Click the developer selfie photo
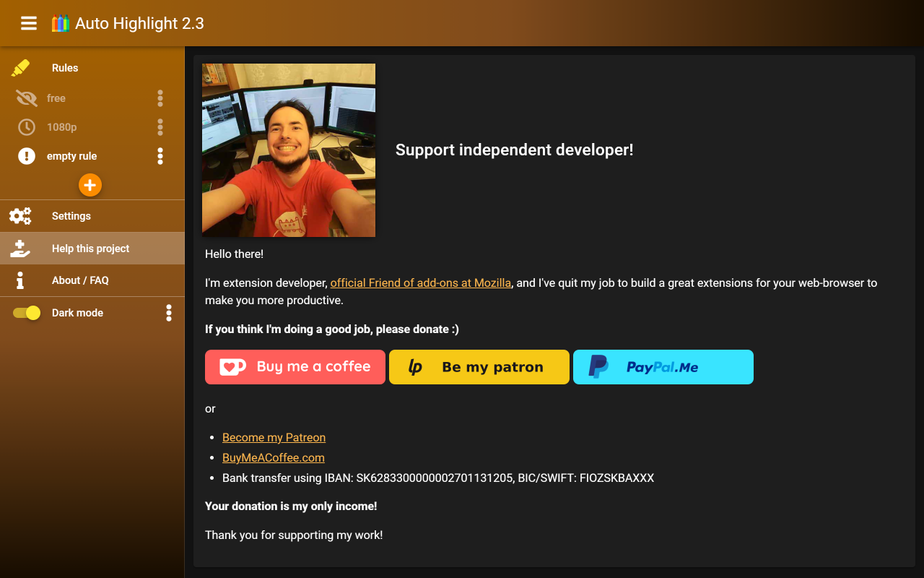 (x=289, y=150)
